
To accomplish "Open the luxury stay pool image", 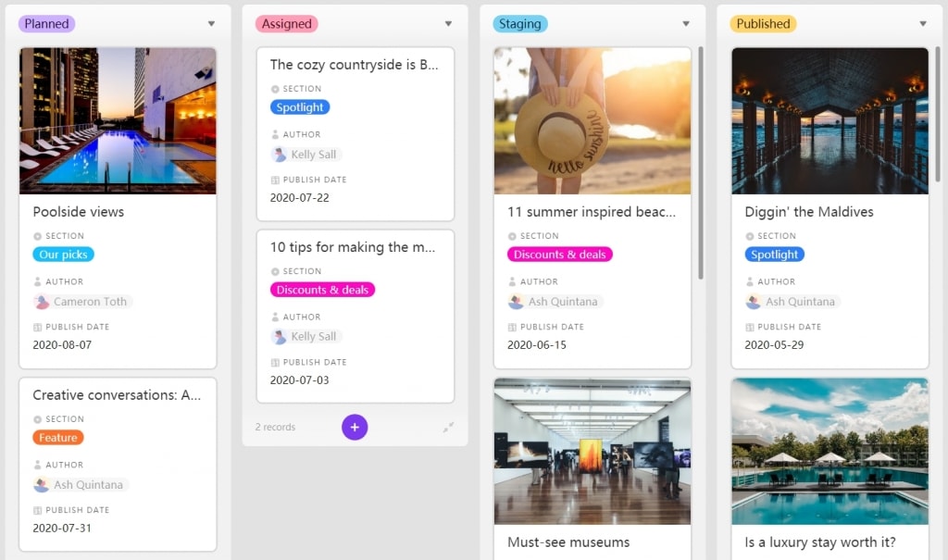I will click(x=829, y=452).
